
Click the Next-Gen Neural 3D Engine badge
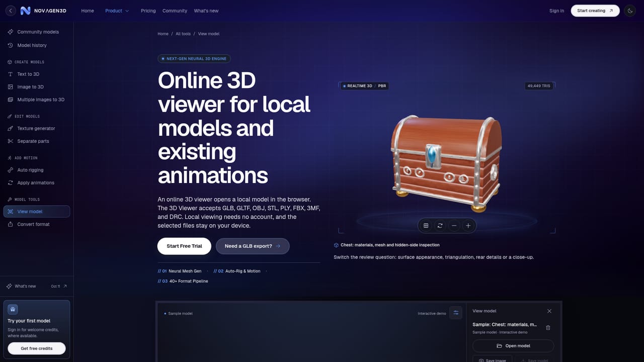[x=194, y=58]
